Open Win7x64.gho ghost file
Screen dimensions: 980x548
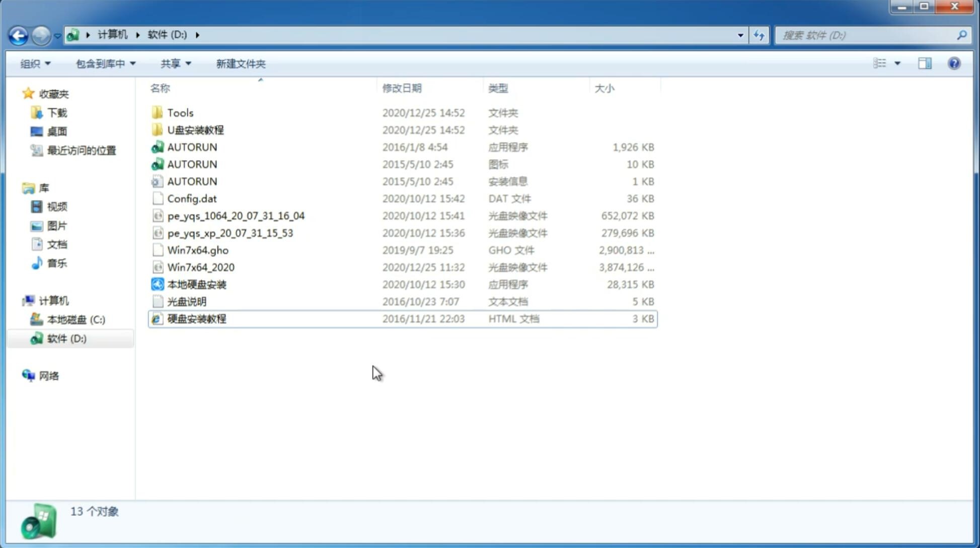(x=198, y=250)
